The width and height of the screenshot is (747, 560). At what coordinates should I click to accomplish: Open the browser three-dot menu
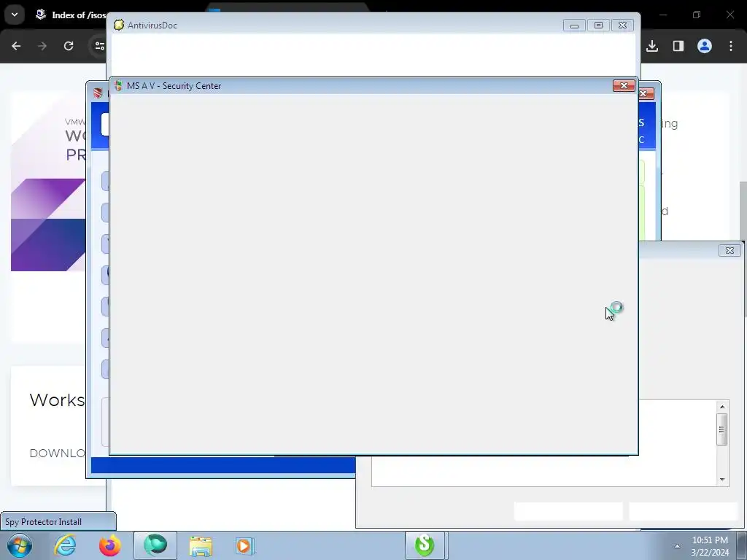click(x=731, y=46)
